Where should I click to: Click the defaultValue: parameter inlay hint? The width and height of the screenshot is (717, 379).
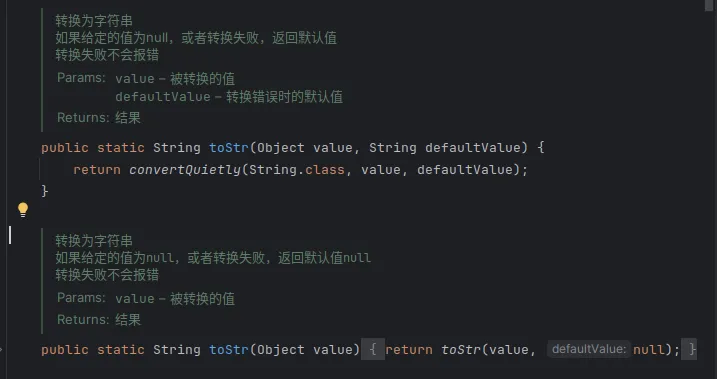pos(589,350)
